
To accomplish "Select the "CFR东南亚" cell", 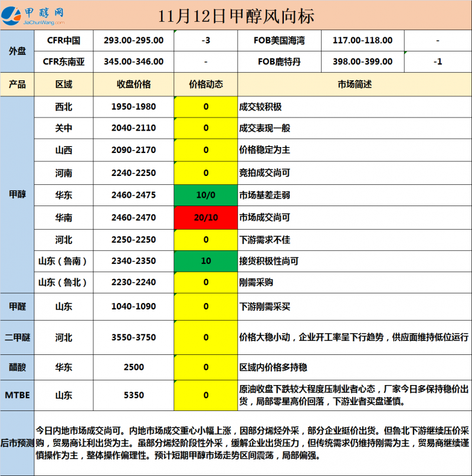I will click(64, 61).
